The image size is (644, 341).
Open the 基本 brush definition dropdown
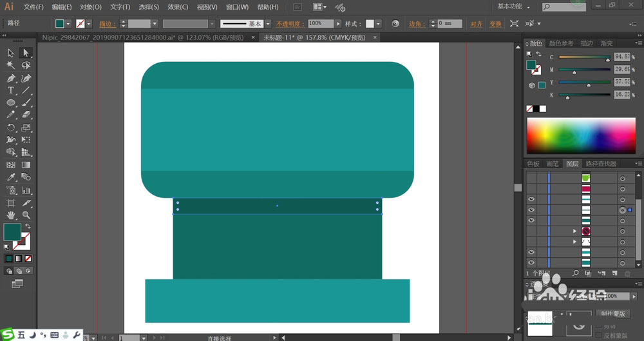(x=268, y=24)
